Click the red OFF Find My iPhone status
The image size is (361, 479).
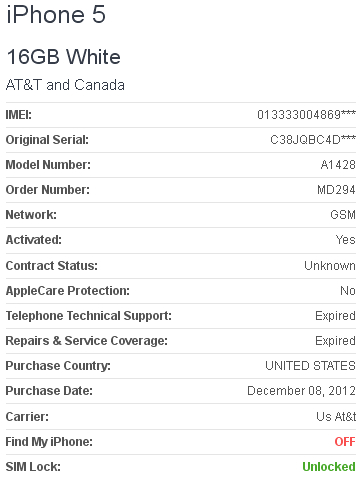pyautogui.click(x=345, y=442)
